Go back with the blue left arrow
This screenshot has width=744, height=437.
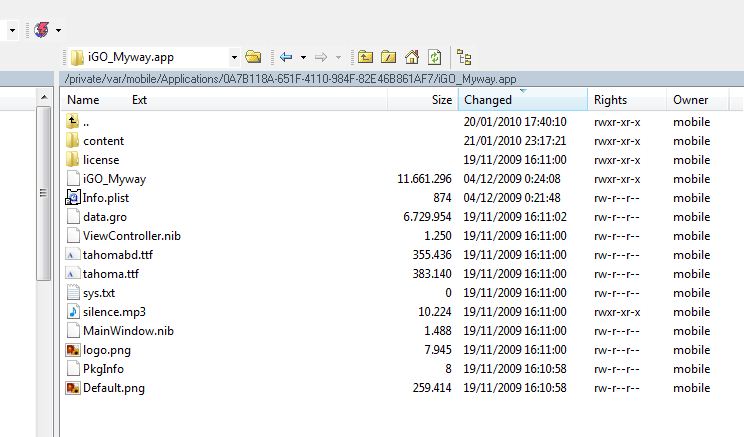[285, 57]
